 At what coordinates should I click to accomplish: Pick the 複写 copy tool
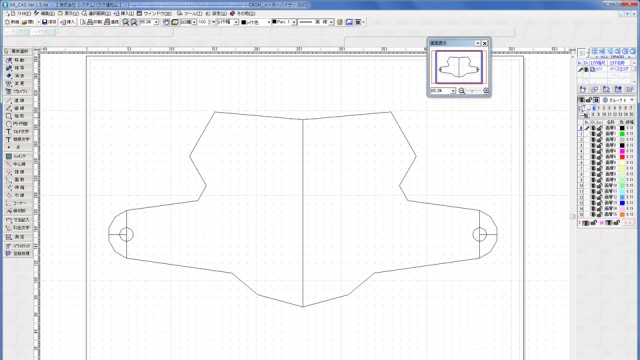coord(18,68)
